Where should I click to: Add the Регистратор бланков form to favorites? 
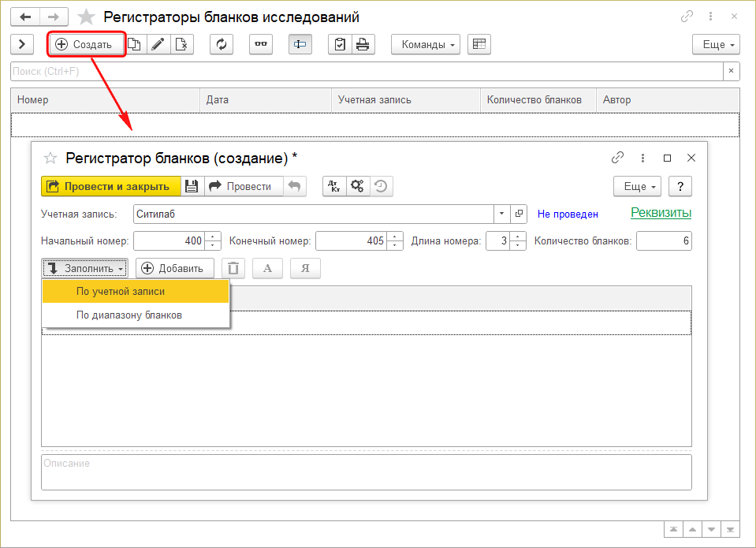coord(50,158)
